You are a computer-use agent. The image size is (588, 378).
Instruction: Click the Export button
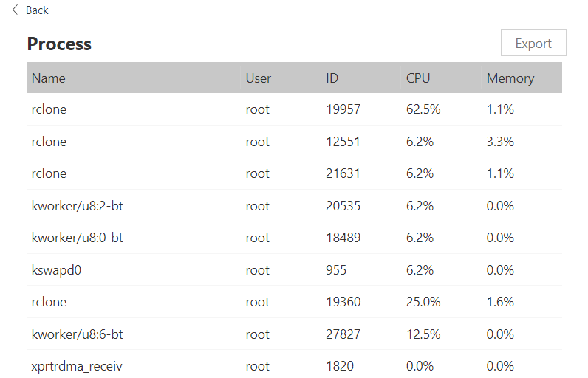533,44
